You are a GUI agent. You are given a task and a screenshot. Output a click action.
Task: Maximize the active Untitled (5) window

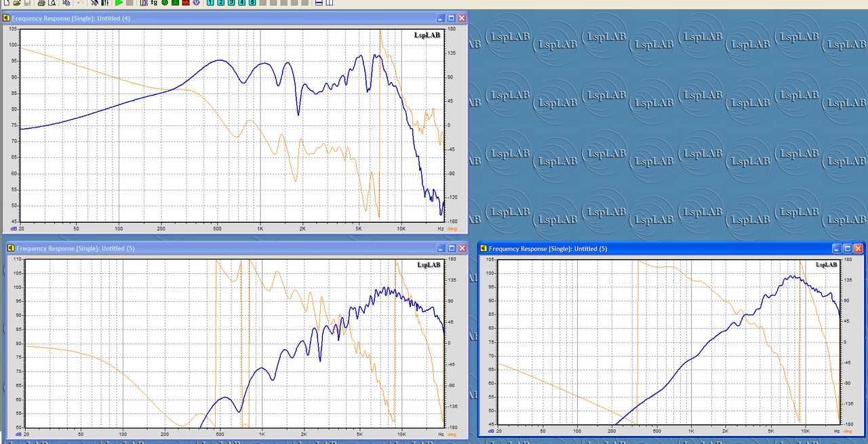coord(847,249)
